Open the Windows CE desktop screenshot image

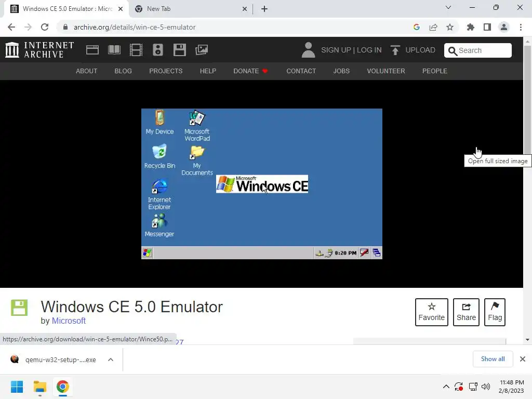tap(262, 184)
